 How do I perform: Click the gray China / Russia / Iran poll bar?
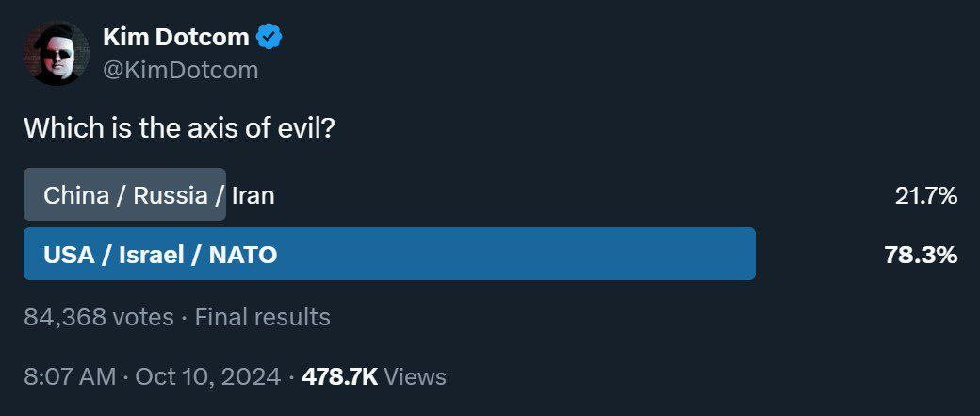(x=124, y=195)
